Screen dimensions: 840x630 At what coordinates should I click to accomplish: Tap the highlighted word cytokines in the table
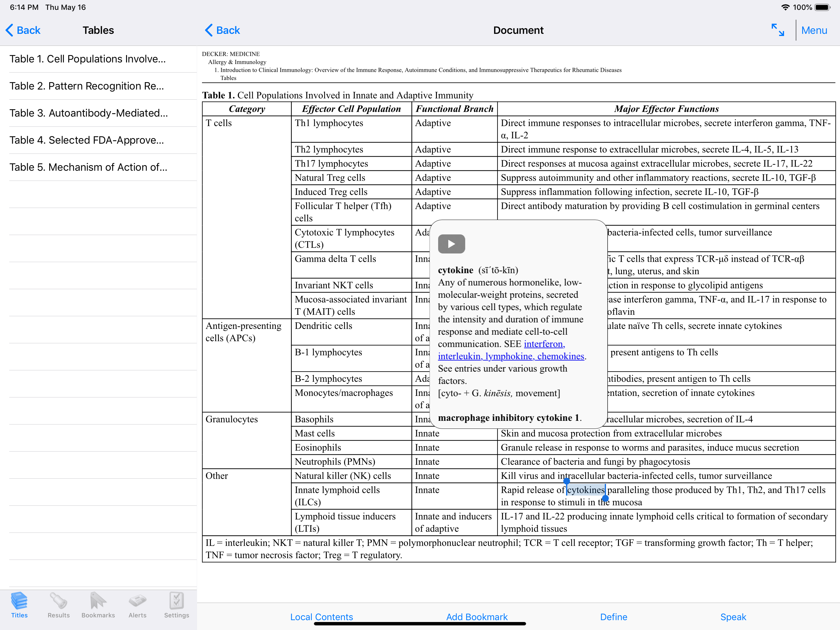585,490
